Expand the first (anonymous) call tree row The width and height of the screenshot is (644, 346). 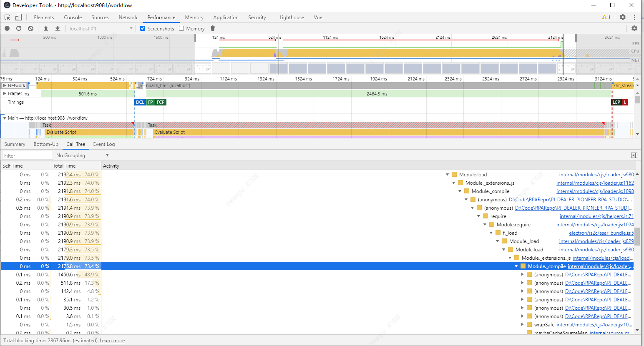(x=522, y=274)
